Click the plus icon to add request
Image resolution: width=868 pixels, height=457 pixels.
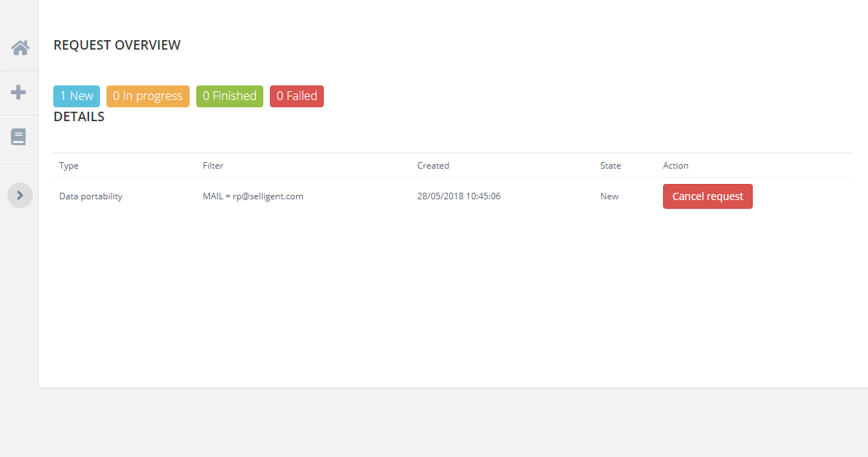19,93
